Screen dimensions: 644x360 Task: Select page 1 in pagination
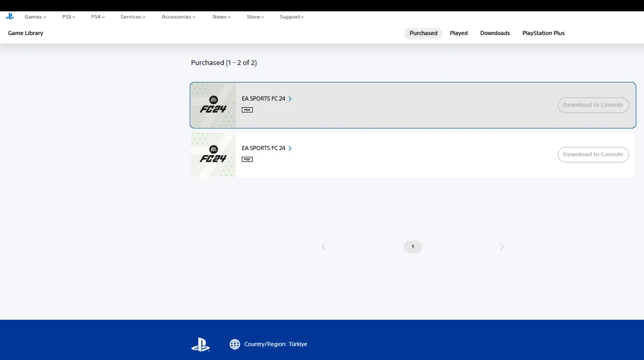(x=412, y=247)
